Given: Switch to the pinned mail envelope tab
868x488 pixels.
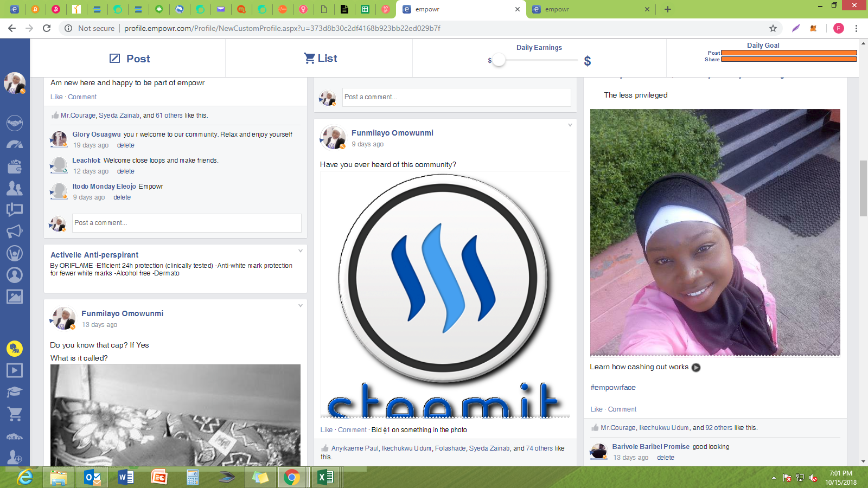Looking at the screenshot, I should [221, 9].
